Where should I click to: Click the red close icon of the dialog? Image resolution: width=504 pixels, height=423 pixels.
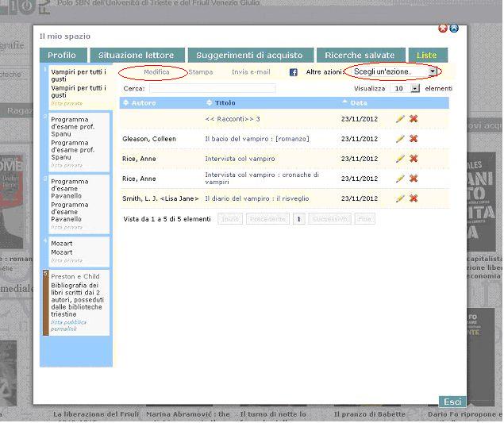click(443, 29)
